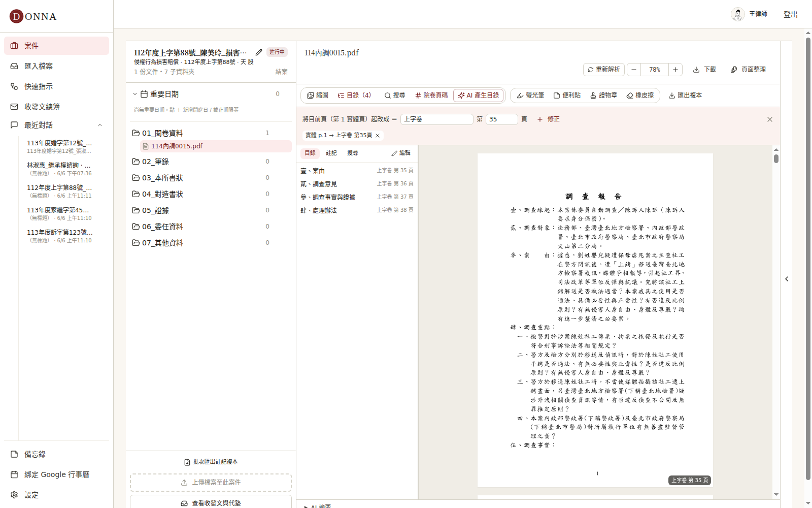Viewport: 812px width, 508px height.
Task: Open conversation 林淑惠_繼承權諮詢
Action: point(60,169)
